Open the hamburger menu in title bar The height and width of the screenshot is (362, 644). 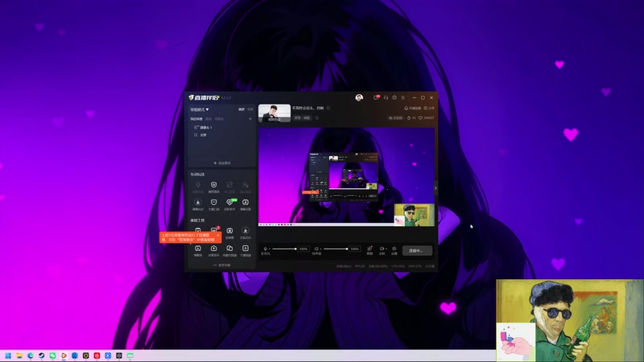click(403, 97)
